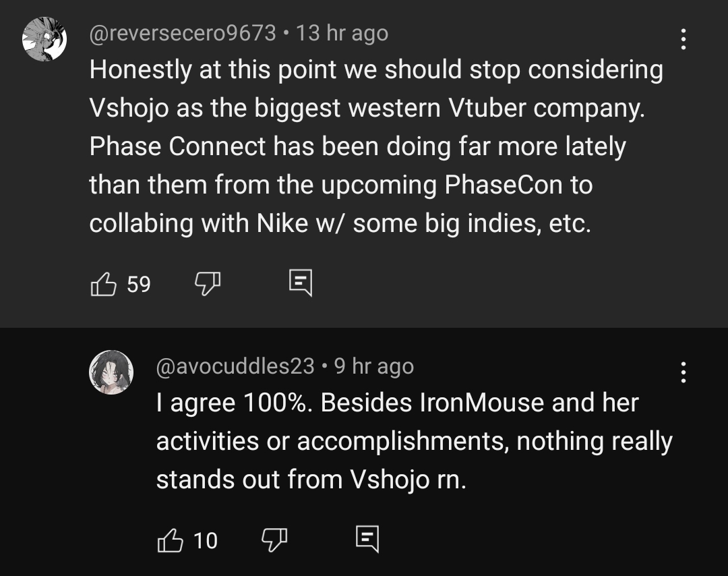
Task: Dislike the comment about Phase Connect
Action: click(208, 285)
